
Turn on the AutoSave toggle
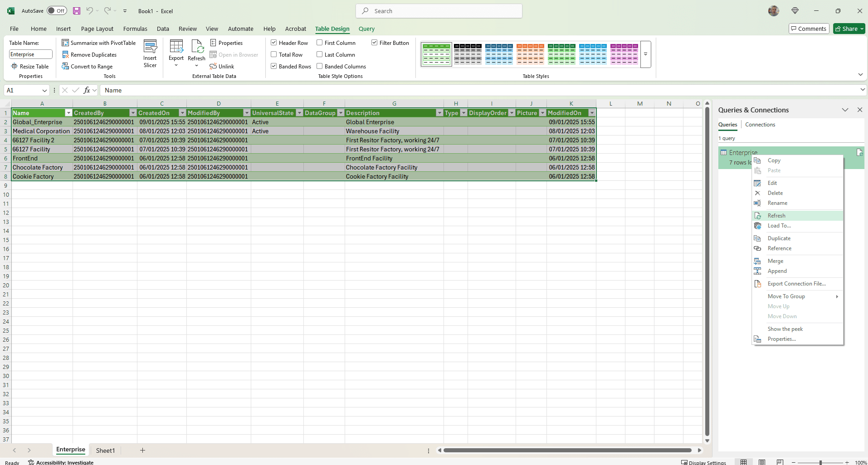[x=57, y=11]
